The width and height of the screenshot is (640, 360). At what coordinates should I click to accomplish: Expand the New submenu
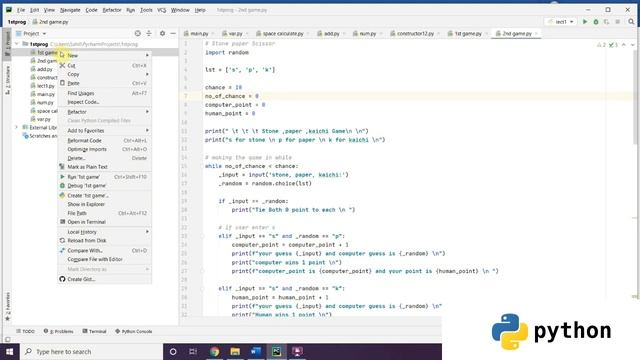[x=105, y=55]
